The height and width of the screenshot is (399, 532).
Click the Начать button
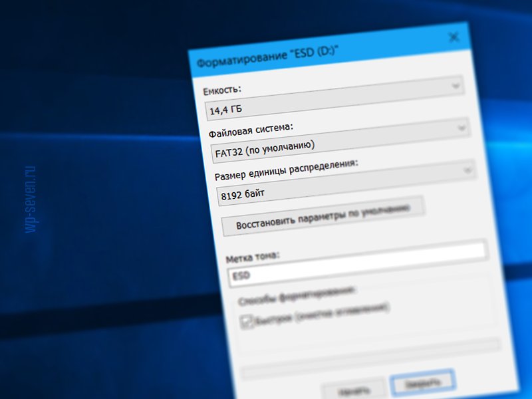(x=354, y=390)
